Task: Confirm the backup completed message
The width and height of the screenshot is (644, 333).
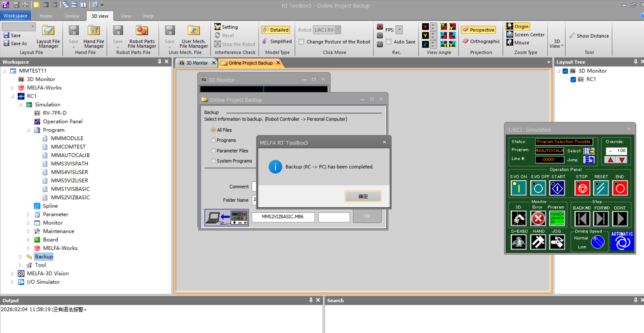Action: pyautogui.click(x=363, y=196)
